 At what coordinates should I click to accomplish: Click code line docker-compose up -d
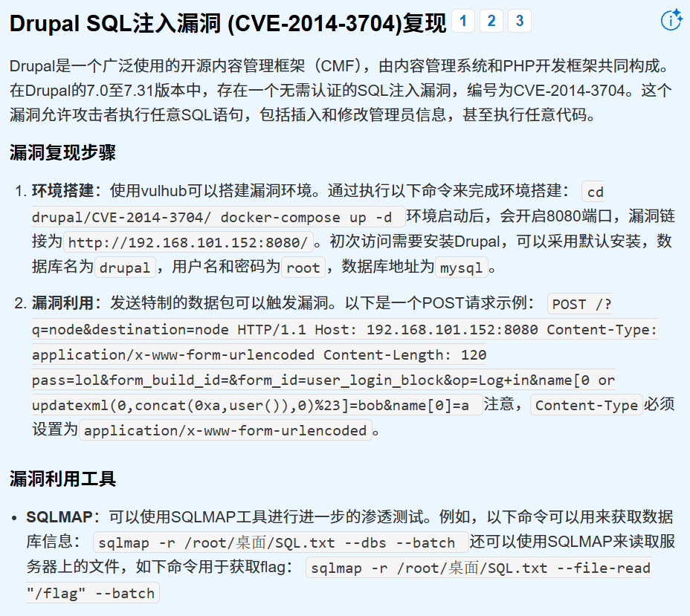(306, 217)
